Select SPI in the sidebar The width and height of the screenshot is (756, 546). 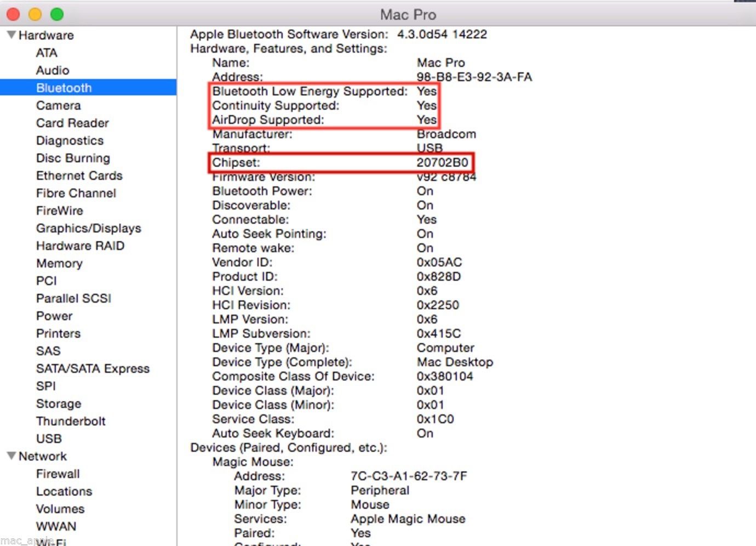(46, 386)
